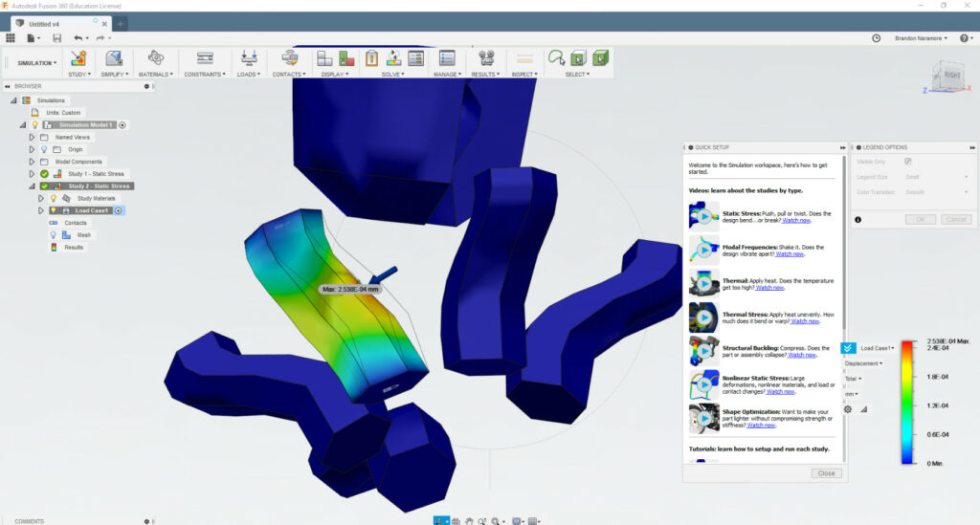The image size is (980, 525).
Task: Click the info icon in Legend Options
Action: click(x=857, y=220)
